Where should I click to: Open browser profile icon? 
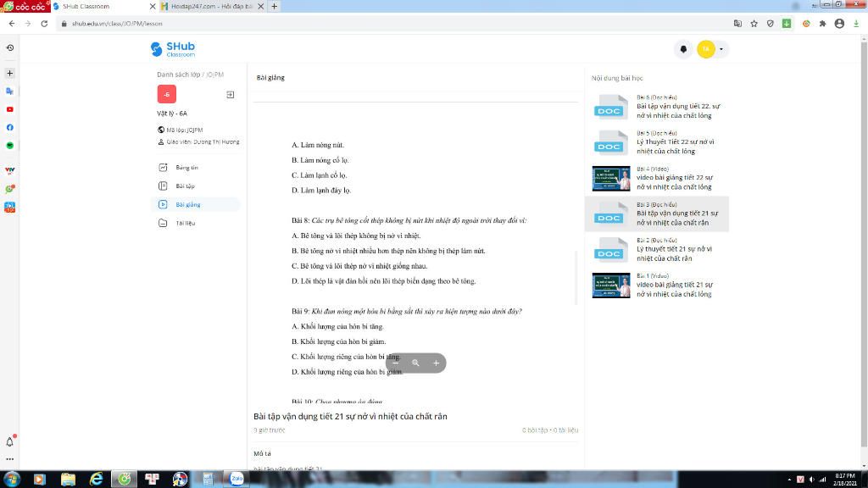[x=839, y=24]
